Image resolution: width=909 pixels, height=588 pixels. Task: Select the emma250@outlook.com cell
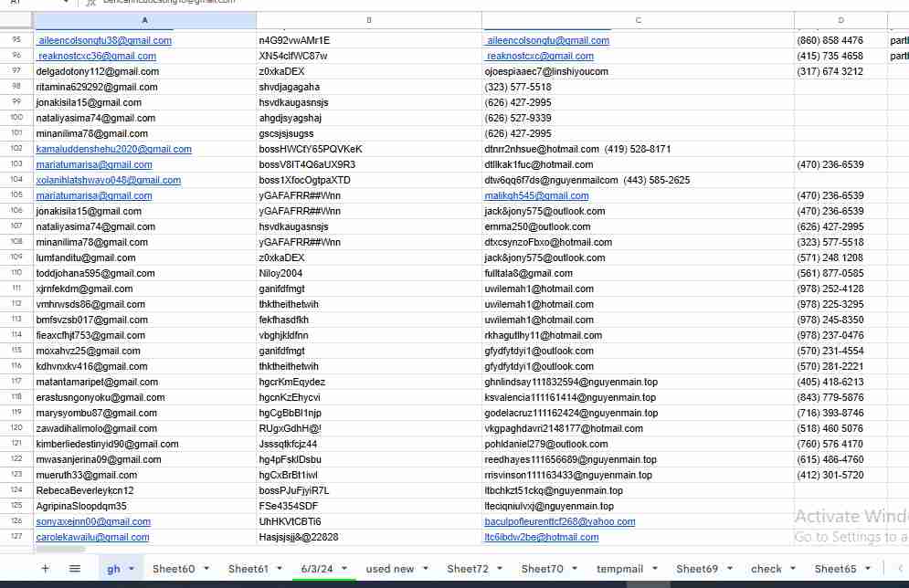(638, 227)
